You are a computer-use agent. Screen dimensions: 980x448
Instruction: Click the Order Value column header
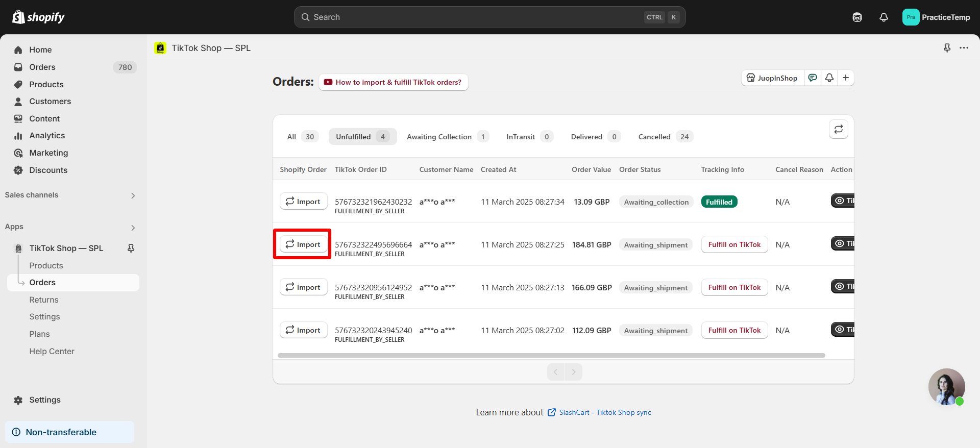pyautogui.click(x=591, y=169)
